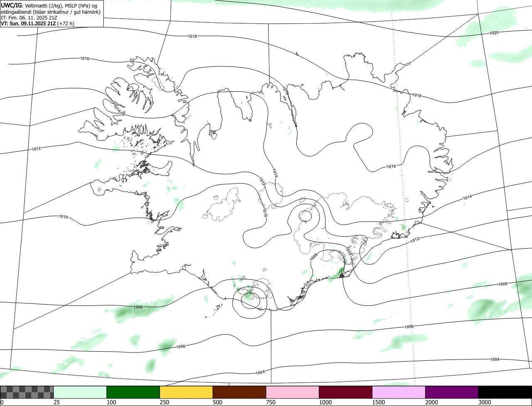Click the legend value 3000
This screenshot has height=406, width=532.
click(485, 402)
